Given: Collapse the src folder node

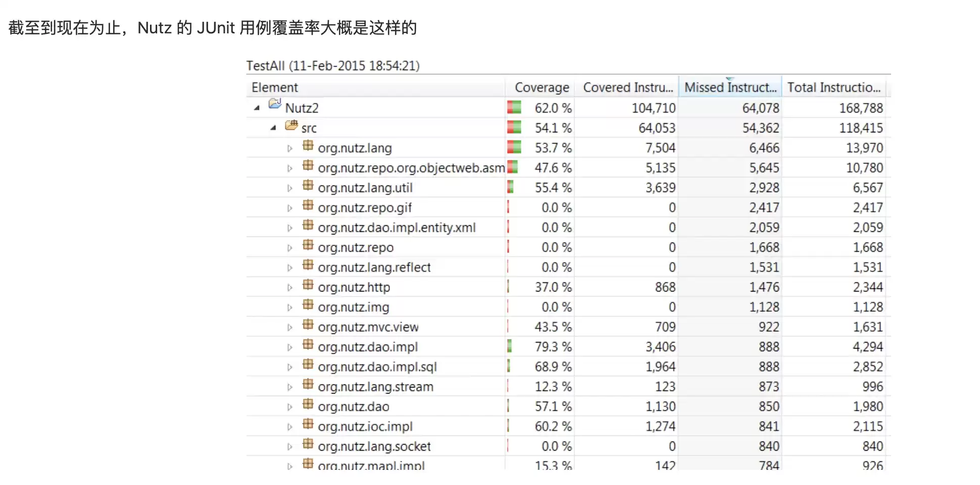Looking at the screenshot, I should pos(273,128).
